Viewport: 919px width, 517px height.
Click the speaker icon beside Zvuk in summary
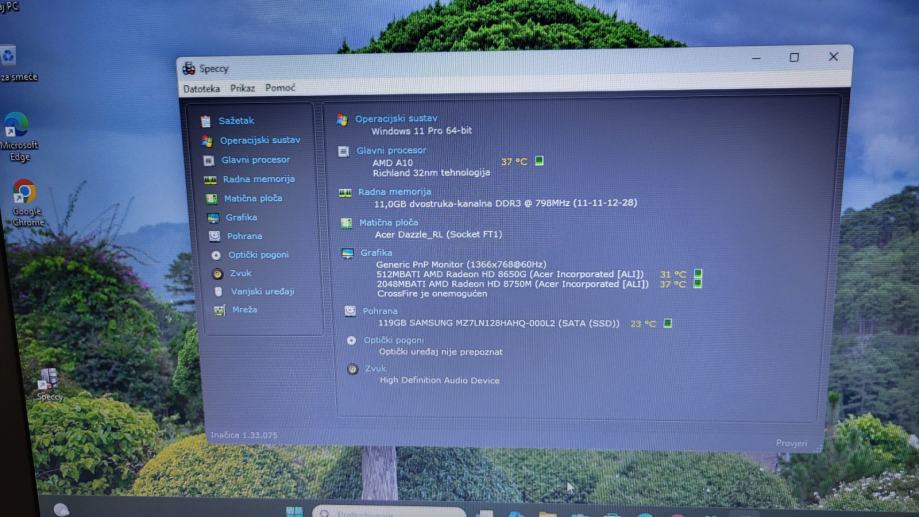coord(352,369)
